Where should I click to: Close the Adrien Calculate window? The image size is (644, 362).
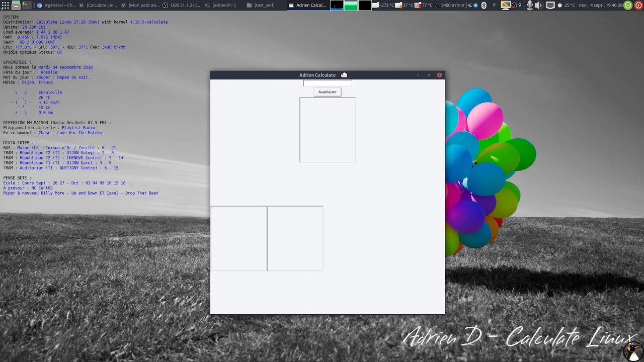coord(439,75)
